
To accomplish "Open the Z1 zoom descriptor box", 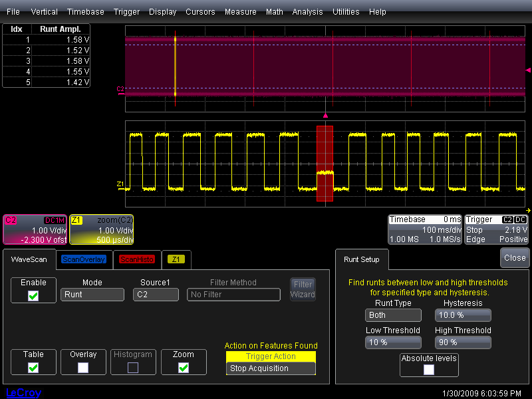I will tap(101, 229).
